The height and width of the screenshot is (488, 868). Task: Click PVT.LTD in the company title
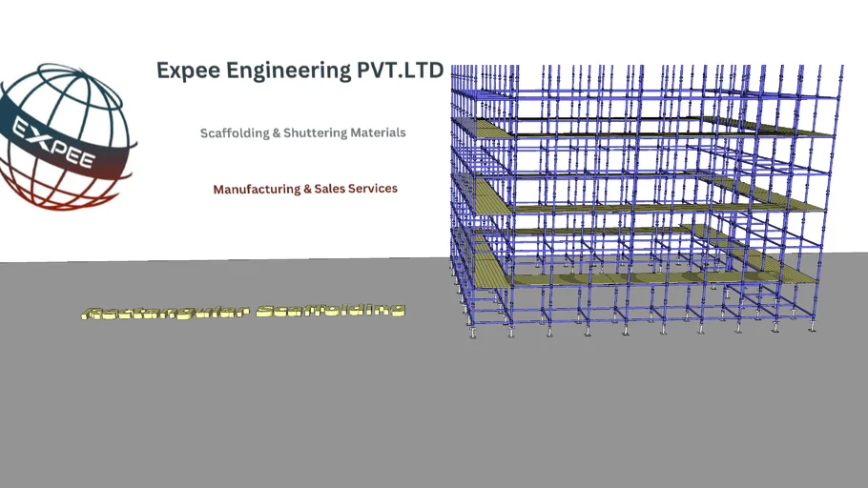(401, 71)
